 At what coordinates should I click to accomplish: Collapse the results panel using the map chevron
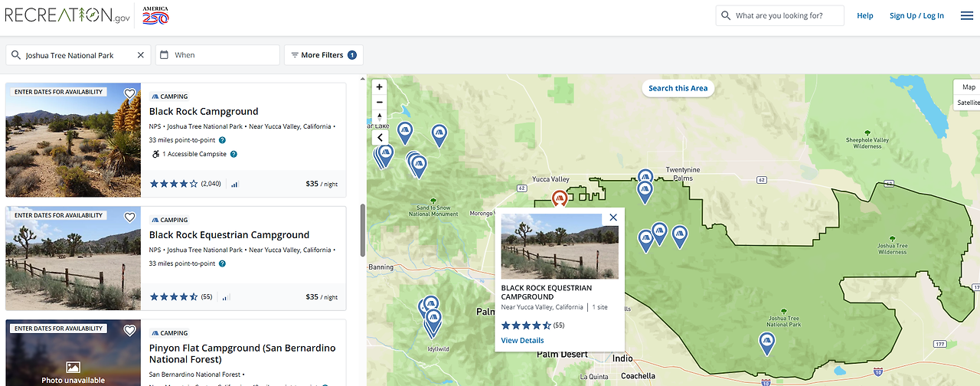(380, 138)
